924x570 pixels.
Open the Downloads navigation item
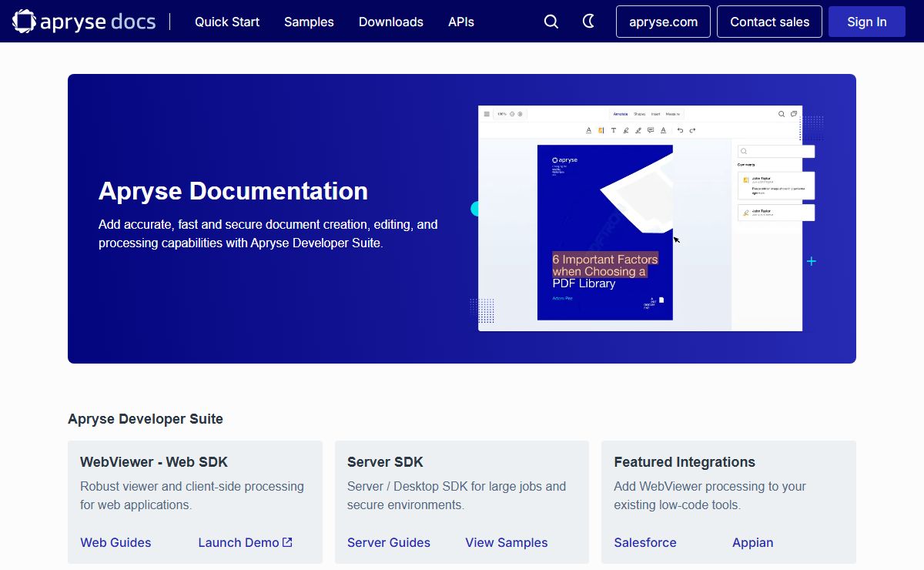391,22
